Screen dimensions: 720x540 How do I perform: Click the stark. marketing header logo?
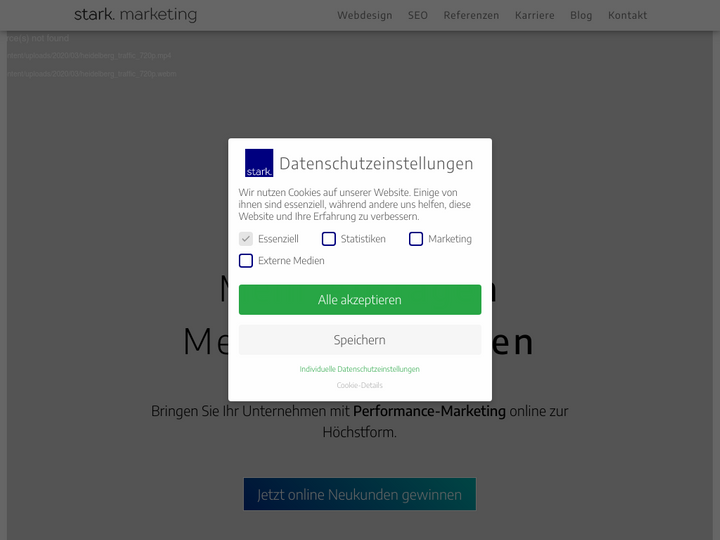tap(135, 15)
